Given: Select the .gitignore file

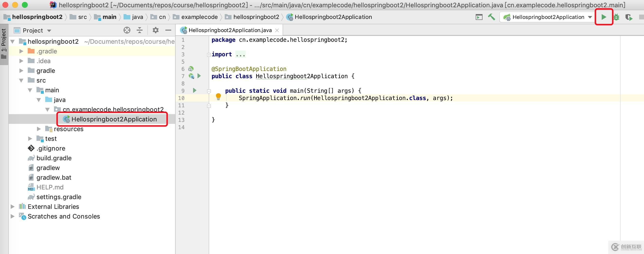Looking at the screenshot, I should 46,148.
